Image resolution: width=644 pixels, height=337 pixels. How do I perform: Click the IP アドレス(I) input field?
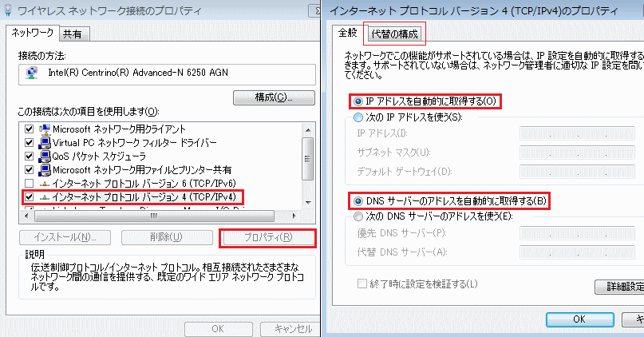click(577, 133)
